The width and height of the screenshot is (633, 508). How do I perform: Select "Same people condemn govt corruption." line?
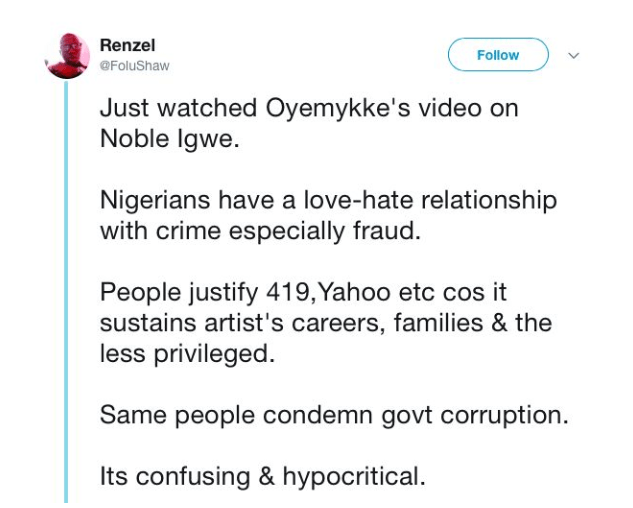coord(334,416)
